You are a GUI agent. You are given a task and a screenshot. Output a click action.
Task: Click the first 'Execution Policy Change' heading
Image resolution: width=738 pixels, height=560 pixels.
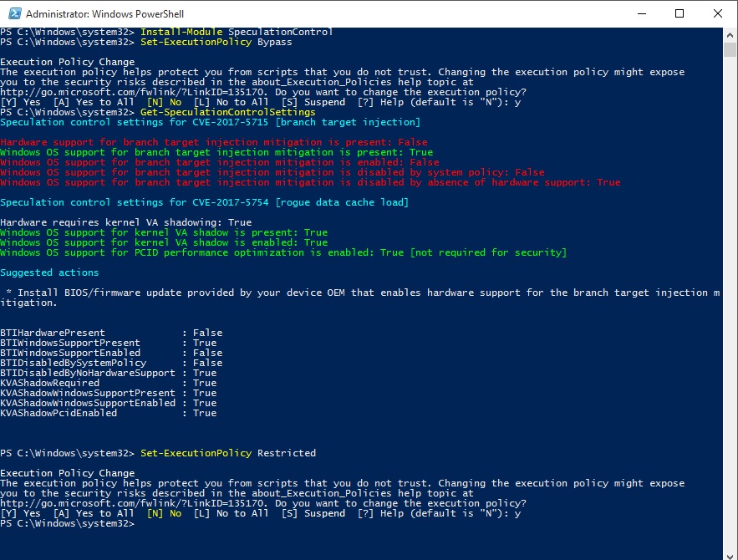(68, 62)
